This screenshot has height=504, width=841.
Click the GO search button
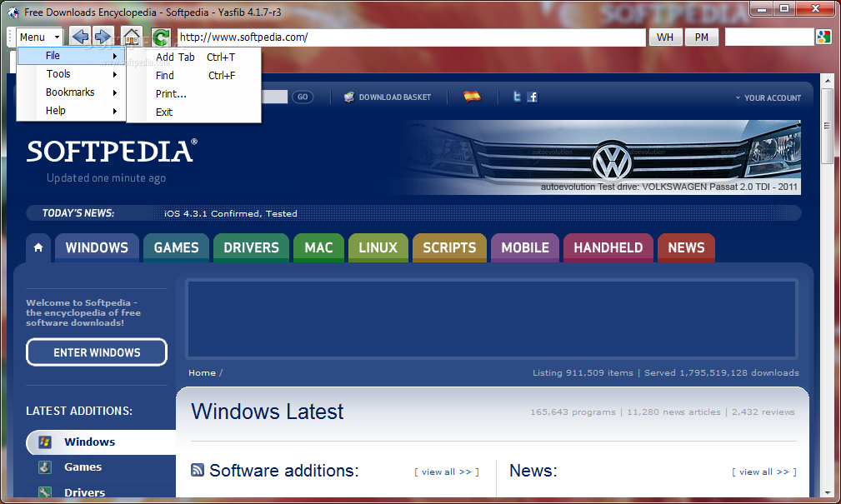click(303, 97)
